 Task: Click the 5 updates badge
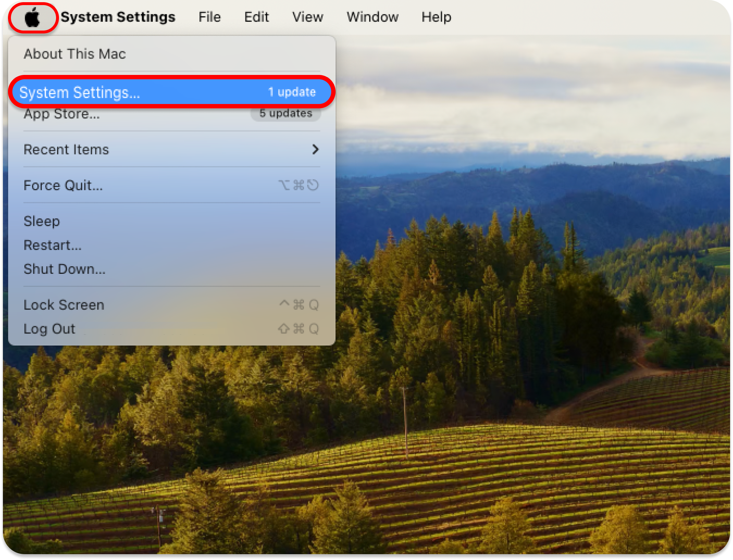[285, 113]
